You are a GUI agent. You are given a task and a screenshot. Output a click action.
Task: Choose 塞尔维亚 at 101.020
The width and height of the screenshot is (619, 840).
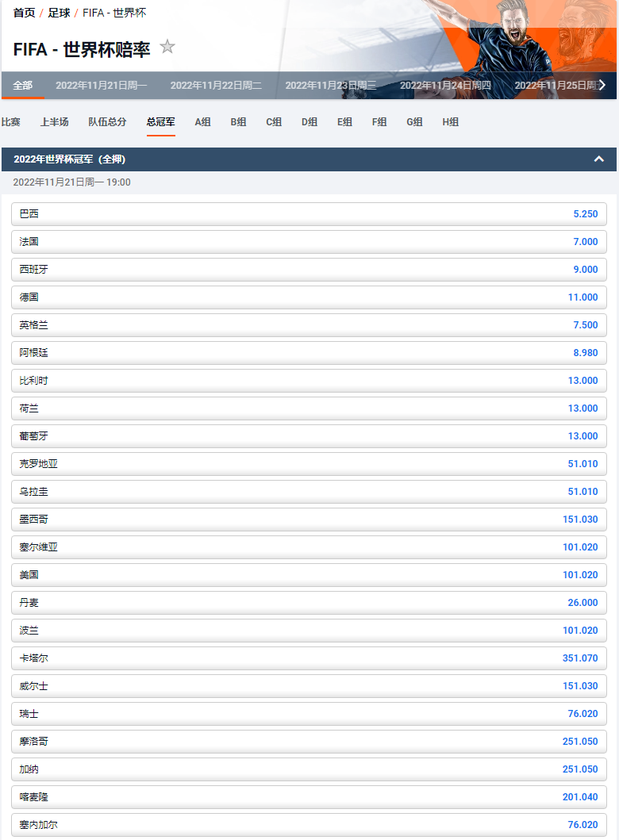[x=309, y=547]
